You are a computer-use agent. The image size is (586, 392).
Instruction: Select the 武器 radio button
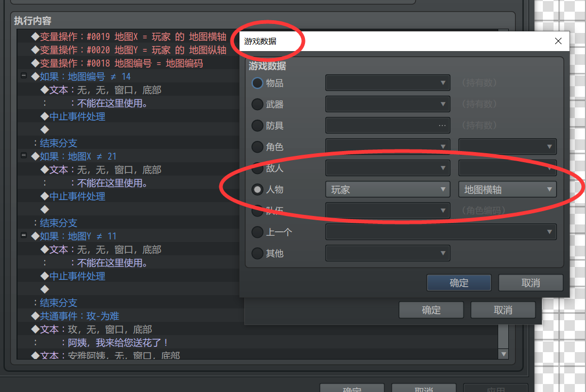(258, 104)
